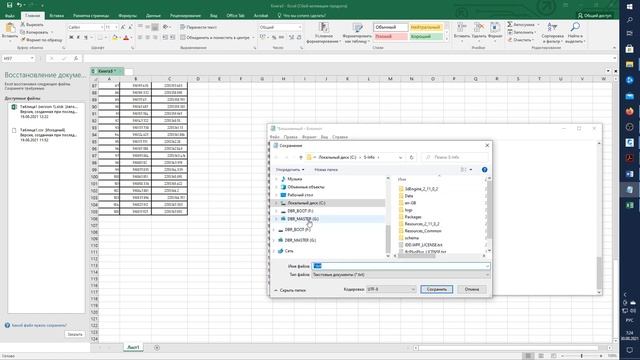Select Рабочий стол in the folder tree
This screenshot has height=360, width=640.
300,195
